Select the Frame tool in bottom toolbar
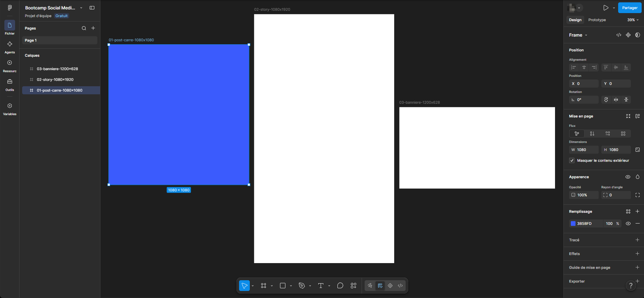 pyautogui.click(x=264, y=286)
